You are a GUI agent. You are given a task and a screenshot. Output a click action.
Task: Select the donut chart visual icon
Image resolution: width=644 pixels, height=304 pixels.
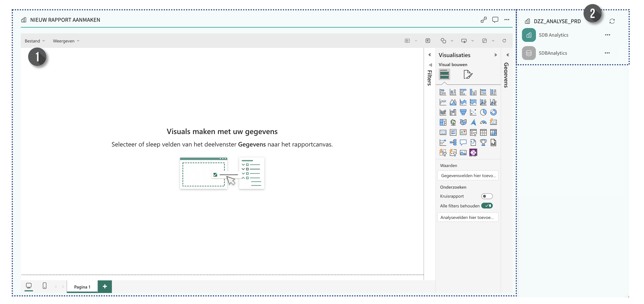tap(493, 112)
